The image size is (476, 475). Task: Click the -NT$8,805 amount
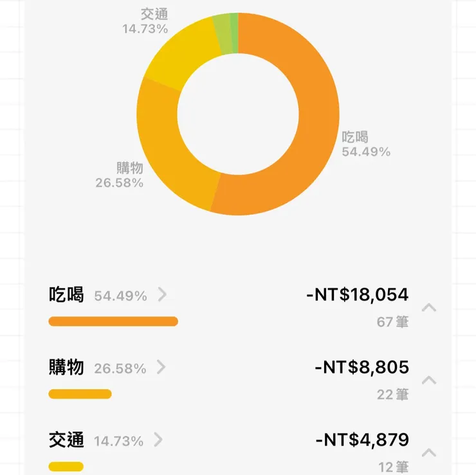[362, 368]
